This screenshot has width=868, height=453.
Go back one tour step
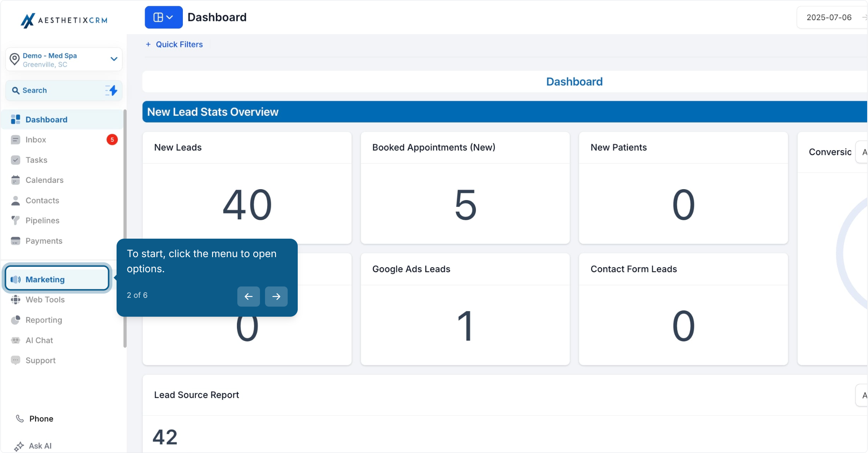point(249,297)
